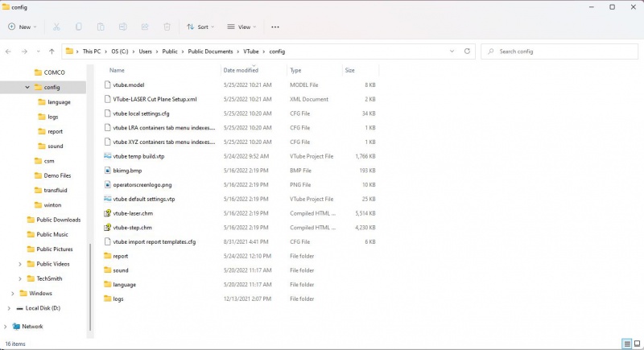Click the Cut toolbar icon
This screenshot has width=644, height=350.
click(56, 27)
